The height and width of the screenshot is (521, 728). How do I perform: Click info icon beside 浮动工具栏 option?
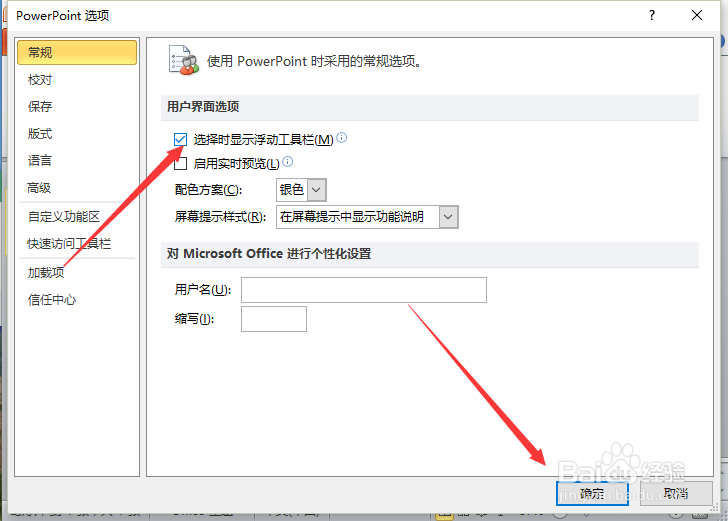pos(342,137)
